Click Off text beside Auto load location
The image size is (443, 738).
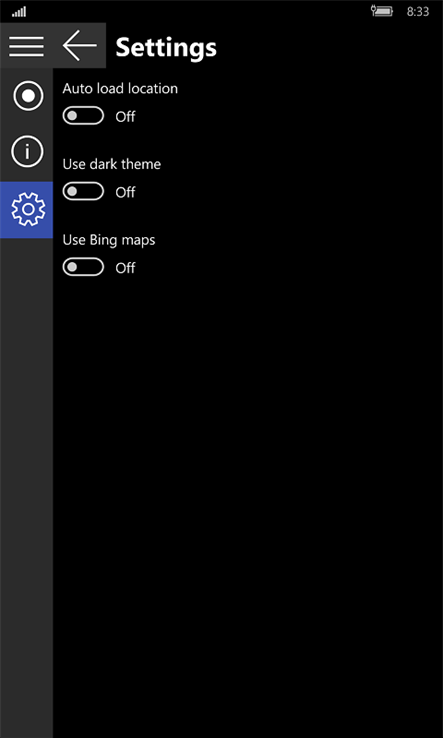point(125,117)
